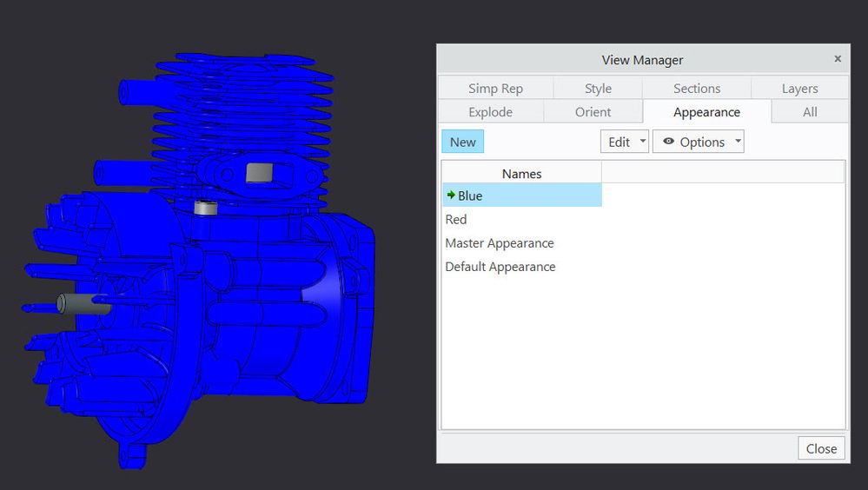Pick Default Appearance in the list
Image resolution: width=868 pixels, height=490 pixels.
(500, 267)
